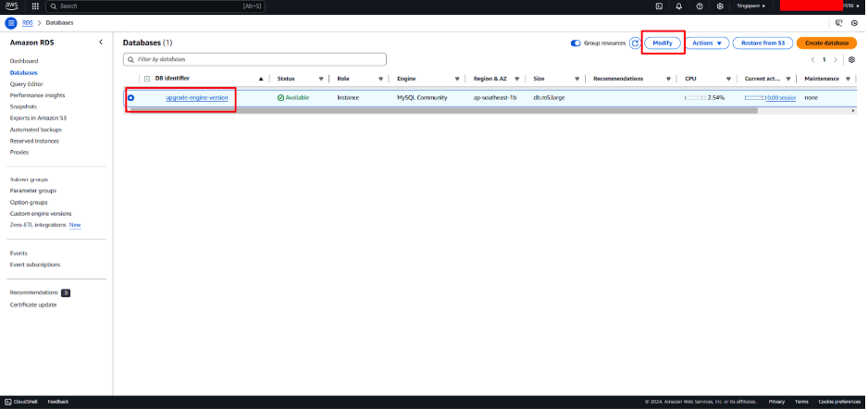This screenshot has width=868, height=409.
Task: Focus the Filter by databases field
Action: (x=254, y=59)
